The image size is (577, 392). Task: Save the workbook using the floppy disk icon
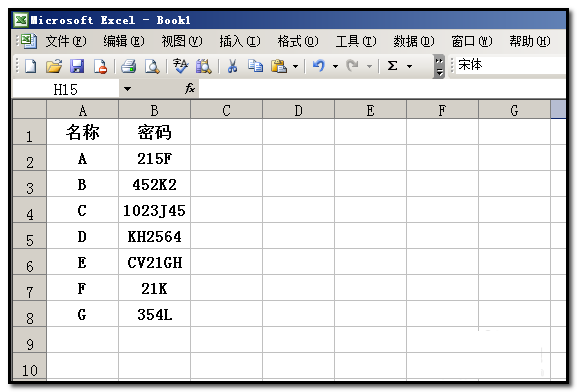(77, 67)
